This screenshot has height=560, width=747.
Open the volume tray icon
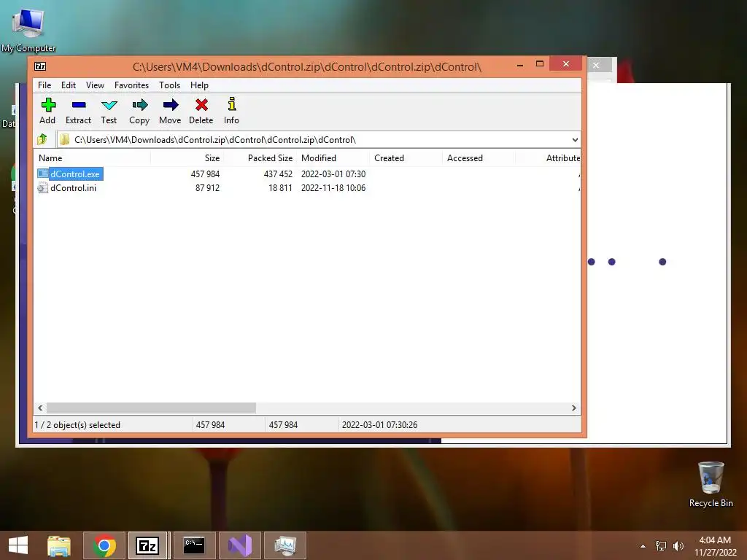click(678, 546)
